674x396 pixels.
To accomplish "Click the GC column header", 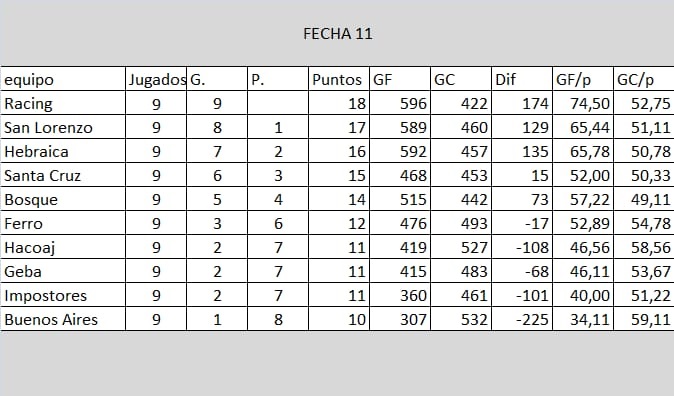I will (461, 79).
